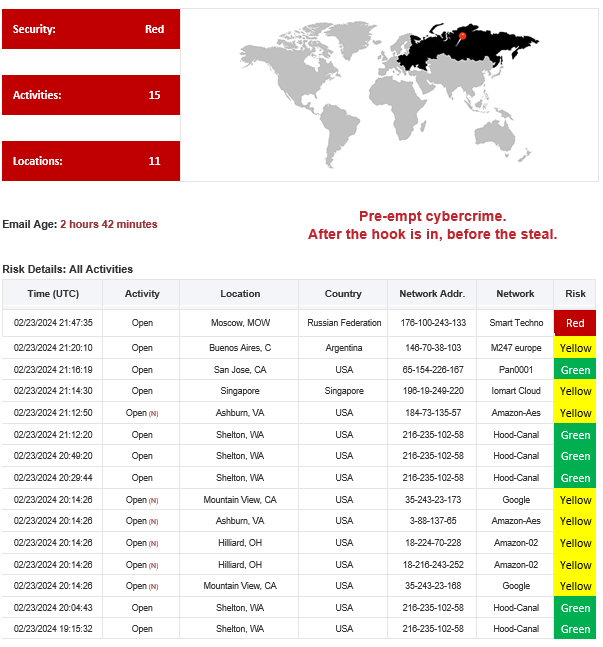Click the Risk column header
This screenshot has width=603, height=647.
575,294
